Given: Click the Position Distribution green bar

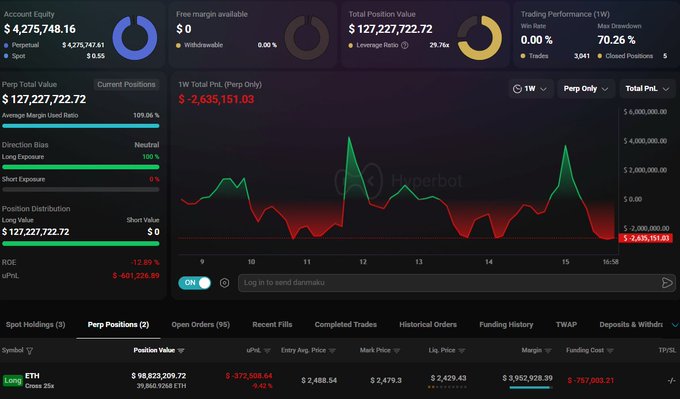Looking at the screenshot, I should [81, 244].
